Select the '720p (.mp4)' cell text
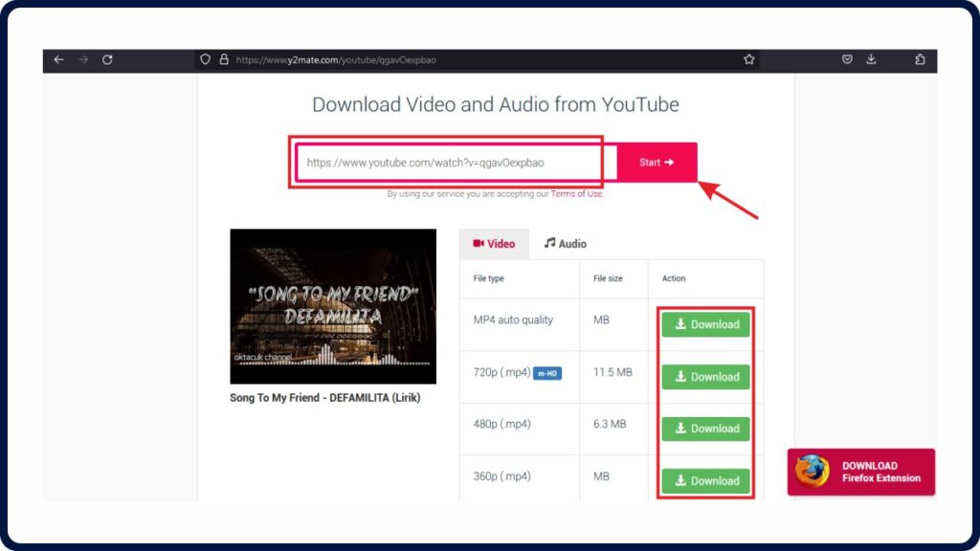Image resolution: width=980 pixels, height=551 pixels. click(501, 373)
